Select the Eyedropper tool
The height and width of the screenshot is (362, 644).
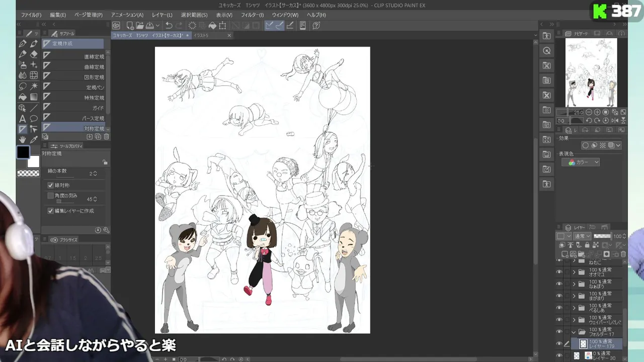34,140
